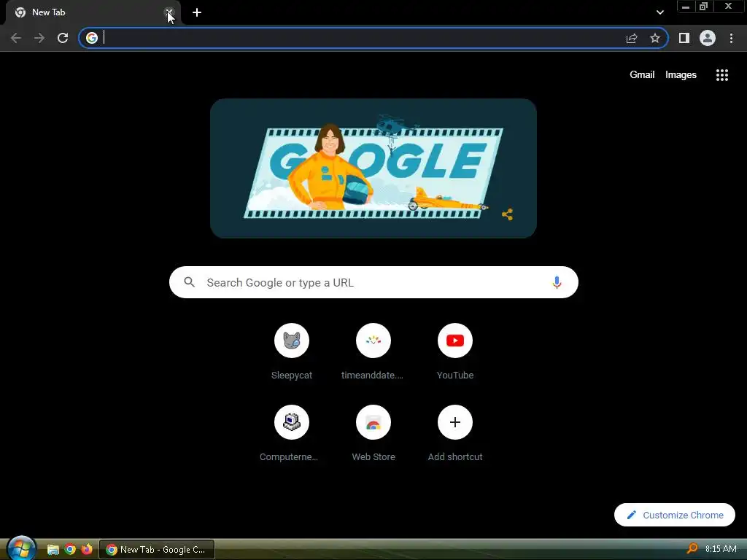Click Customize Chrome button
Viewport: 747px width, 560px height.
click(x=675, y=515)
